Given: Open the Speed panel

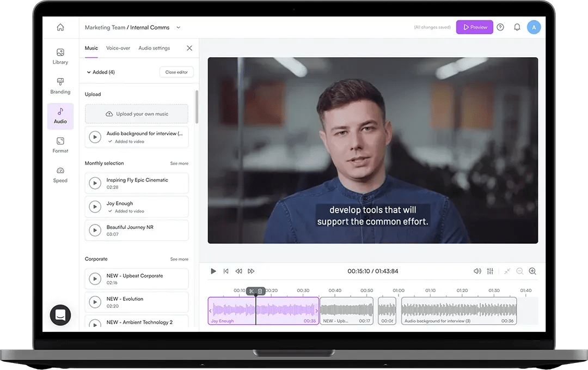Looking at the screenshot, I should pyautogui.click(x=60, y=175).
